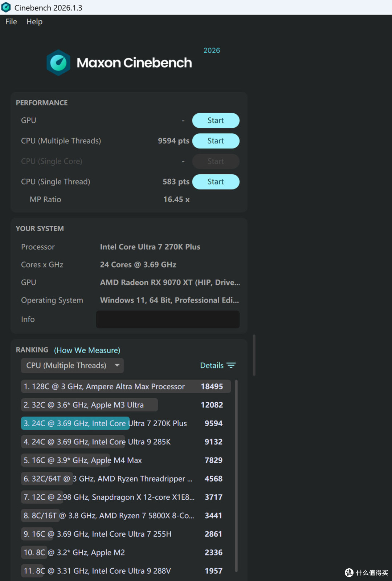392x581 pixels.
Task: Open the CPU (Multiple Threads) ranking dropdown
Action: (x=72, y=366)
